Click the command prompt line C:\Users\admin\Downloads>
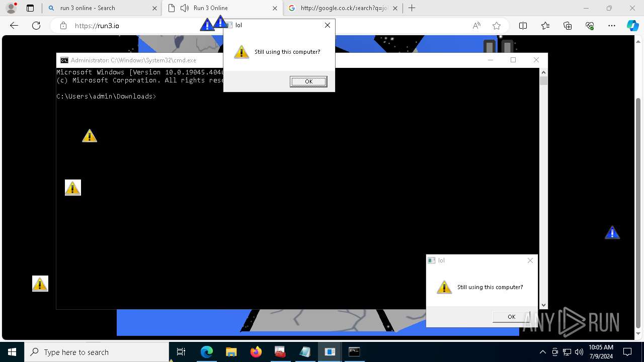The image size is (644, 362). [106, 96]
